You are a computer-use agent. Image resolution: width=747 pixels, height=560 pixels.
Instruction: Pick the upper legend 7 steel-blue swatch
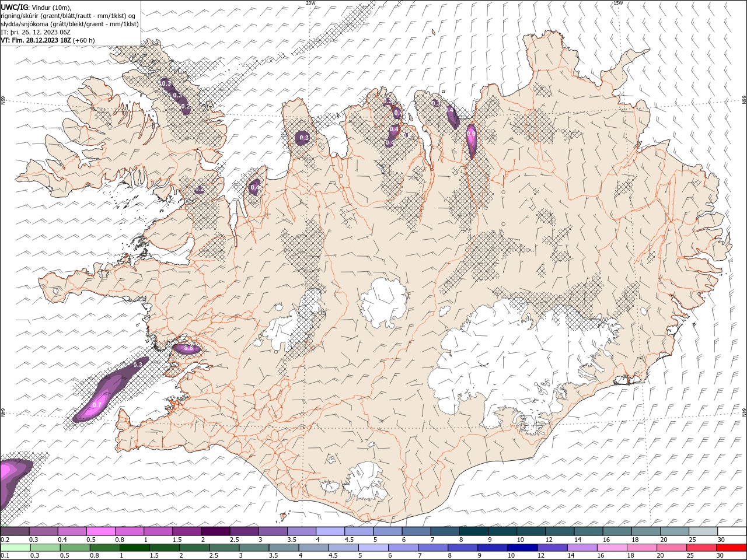coord(445,531)
